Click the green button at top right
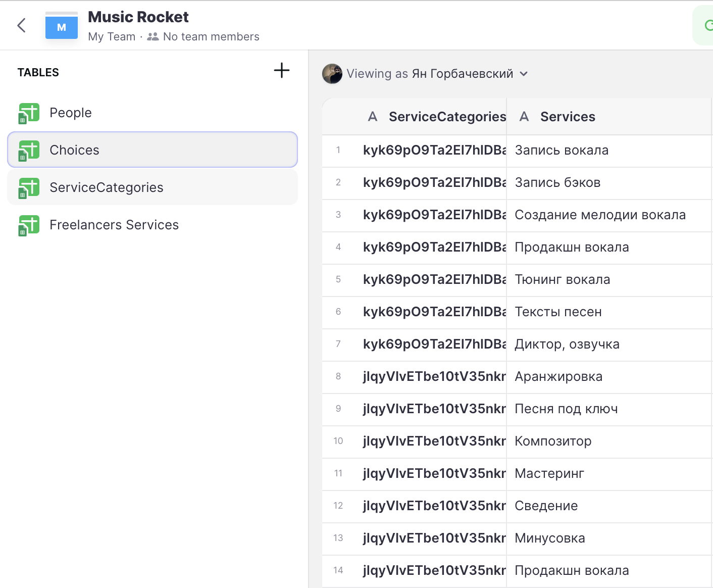This screenshot has height=588, width=713. tap(703, 25)
